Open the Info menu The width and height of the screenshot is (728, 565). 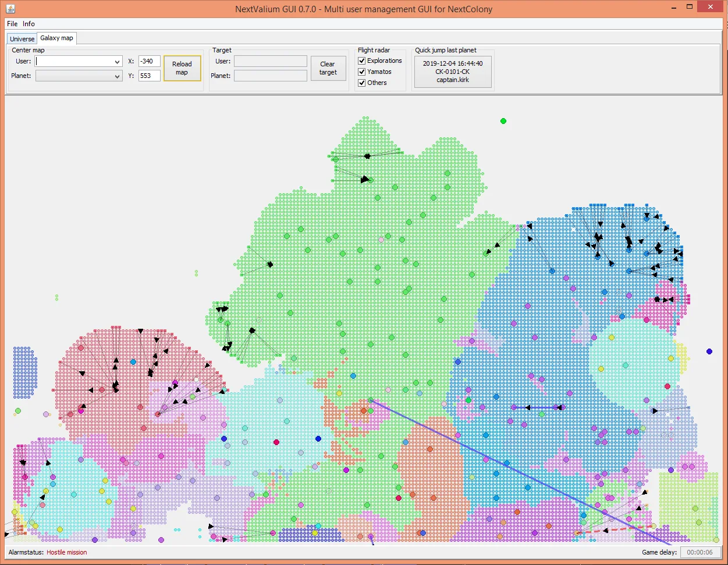(29, 24)
